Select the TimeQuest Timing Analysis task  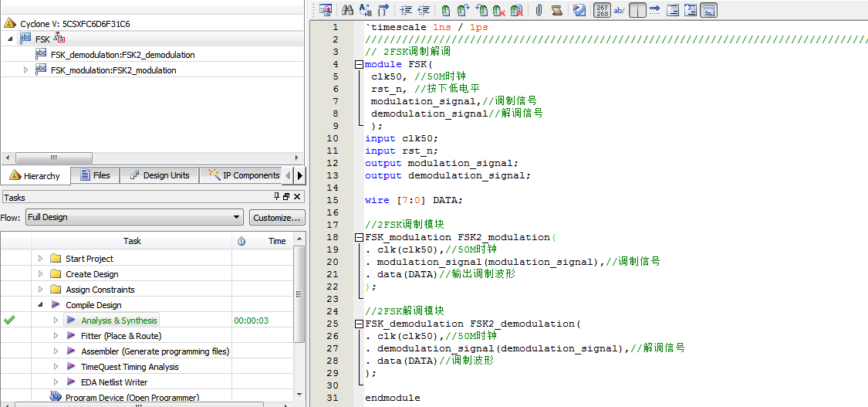[x=130, y=367]
